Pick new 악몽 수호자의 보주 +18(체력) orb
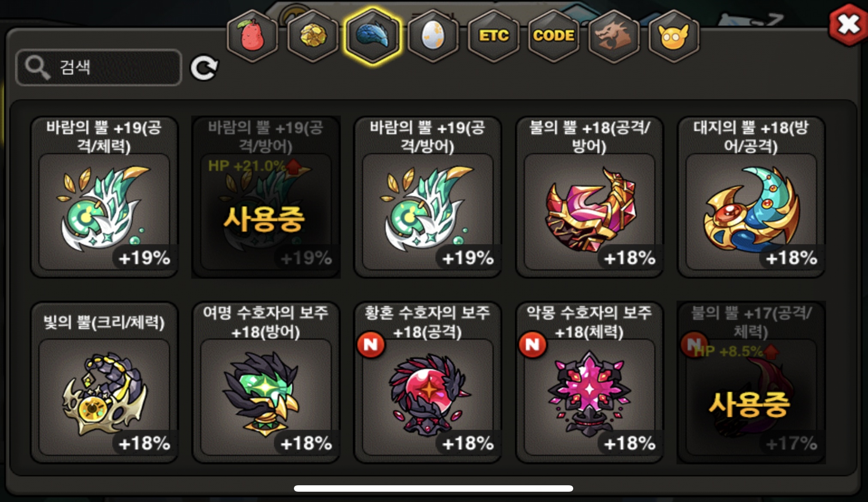The image size is (868, 502). pyautogui.click(x=590, y=382)
